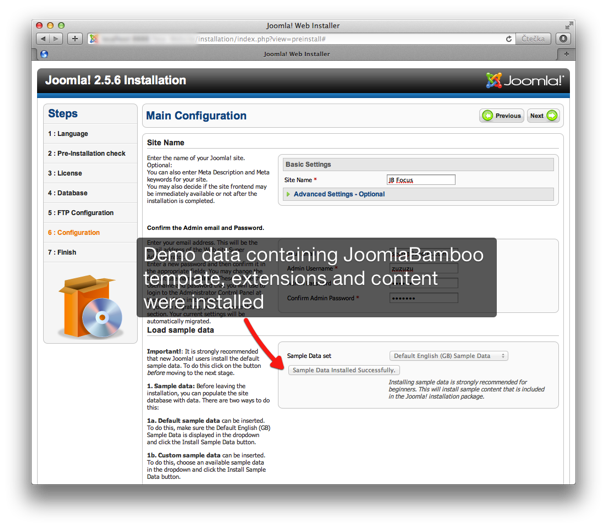The width and height of the screenshot is (607, 528).
Task: Click the Joomla! logo in header
Action: point(525,81)
